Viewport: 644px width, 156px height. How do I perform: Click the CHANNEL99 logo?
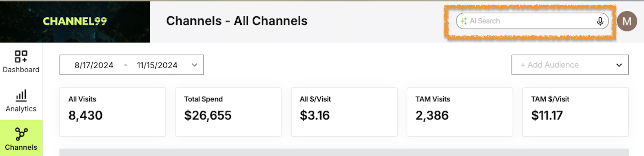pyautogui.click(x=75, y=21)
